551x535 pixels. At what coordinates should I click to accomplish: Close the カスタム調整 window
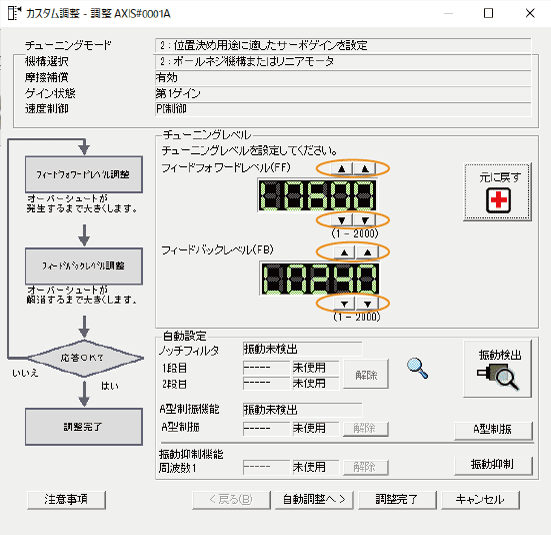coord(530,13)
